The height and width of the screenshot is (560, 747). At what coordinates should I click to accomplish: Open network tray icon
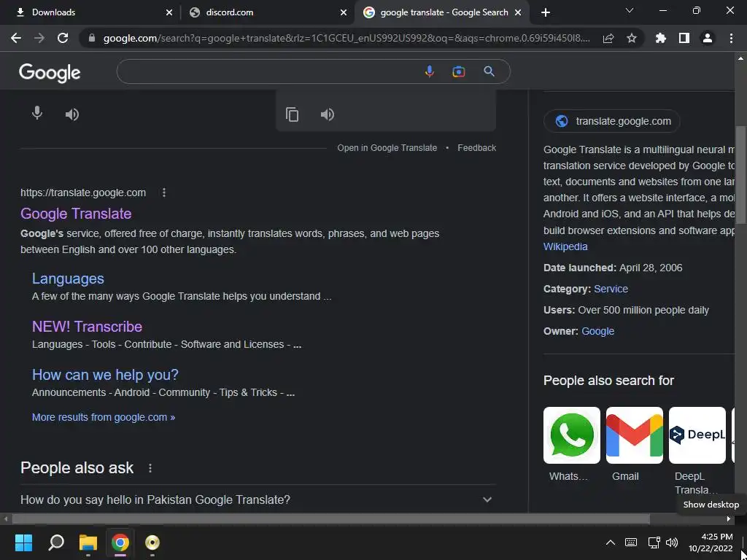click(654, 542)
